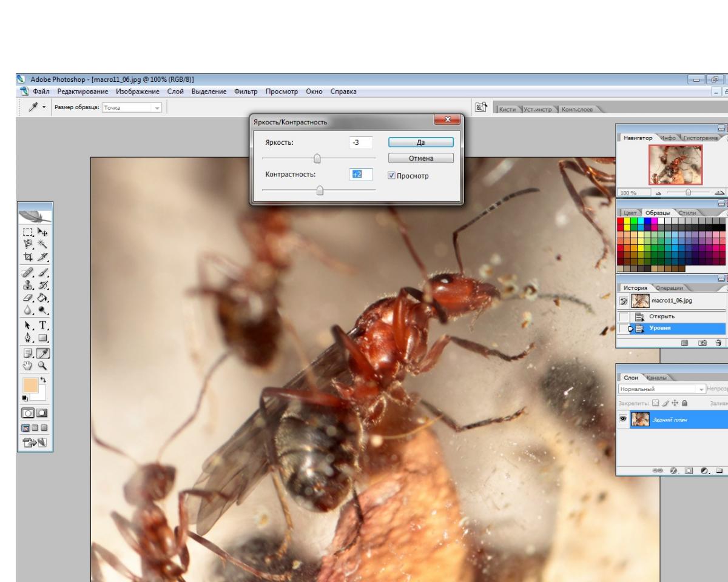The height and width of the screenshot is (582, 728).
Task: Click foreground color swatch in toolbox
Action: (x=30, y=386)
